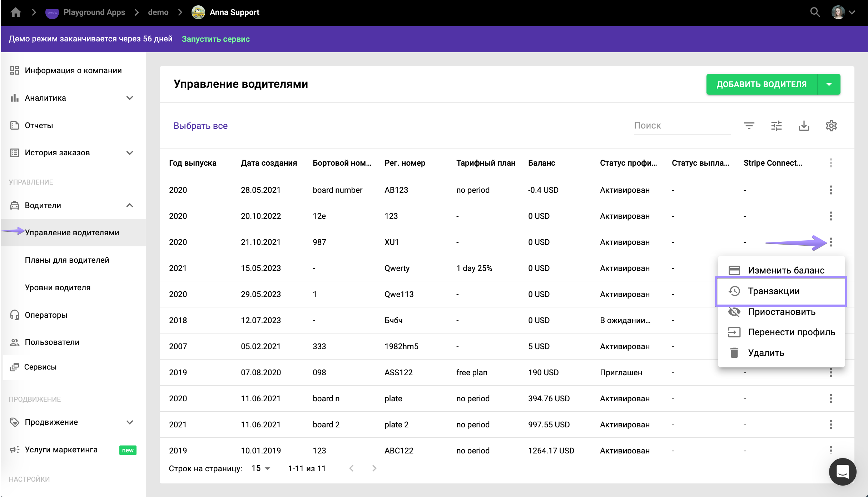Click the download export icon
Screen dimensions: 868x497
tap(804, 126)
